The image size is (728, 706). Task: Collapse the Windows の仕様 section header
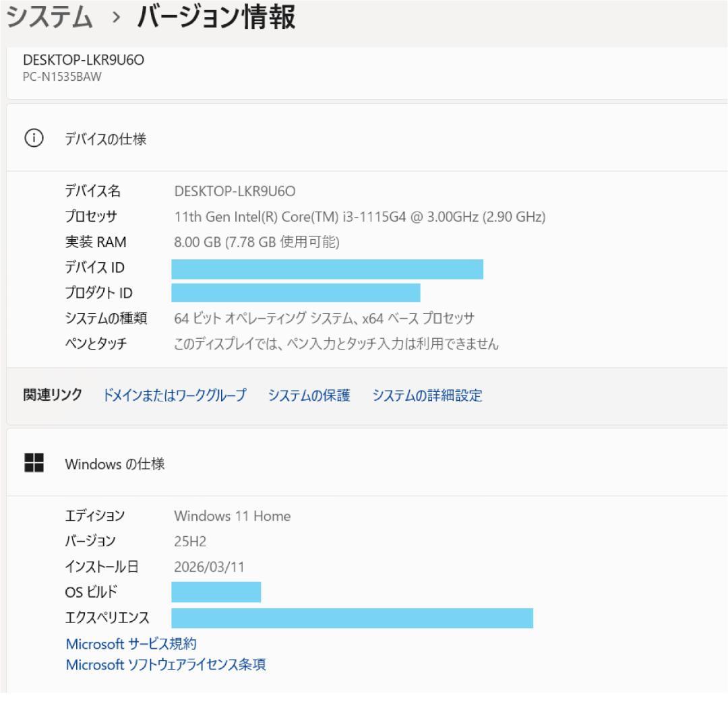pyautogui.click(x=367, y=463)
